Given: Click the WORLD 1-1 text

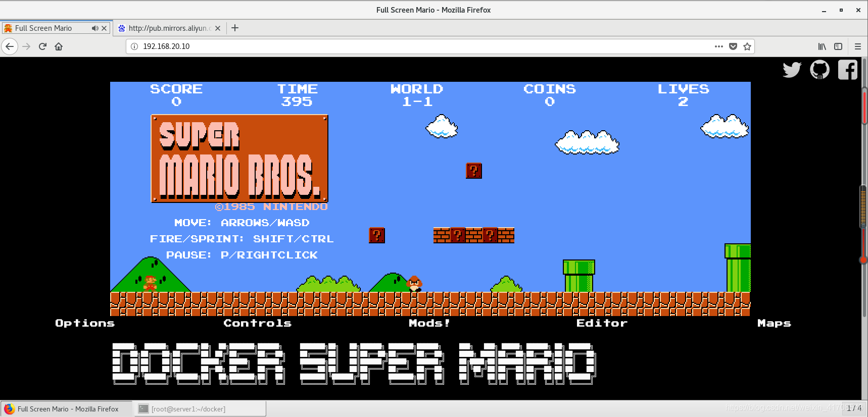Looking at the screenshot, I should click(417, 95).
